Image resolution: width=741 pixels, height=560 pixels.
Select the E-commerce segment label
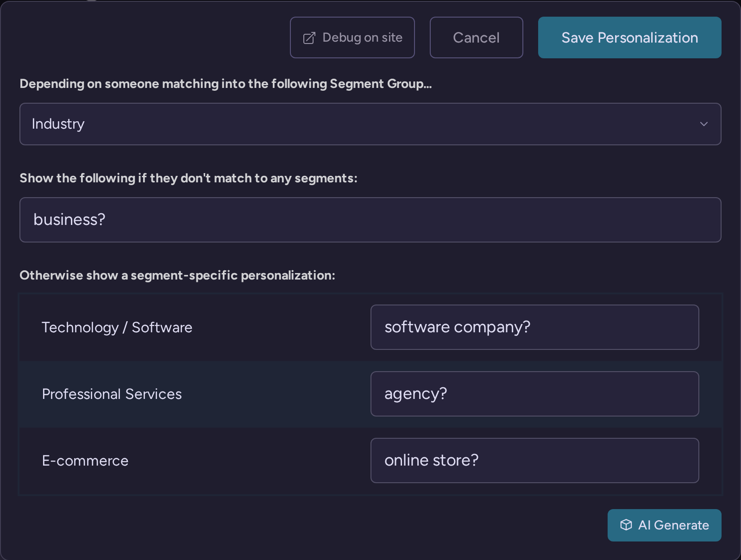tap(85, 460)
